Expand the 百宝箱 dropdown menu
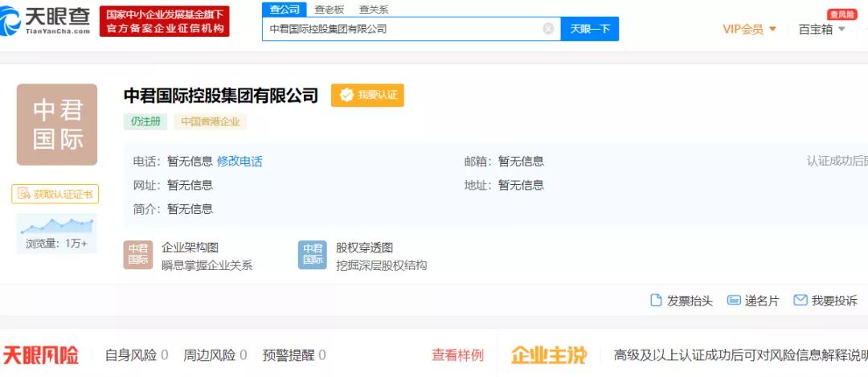This screenshot has height=377, width=868. 821,29
